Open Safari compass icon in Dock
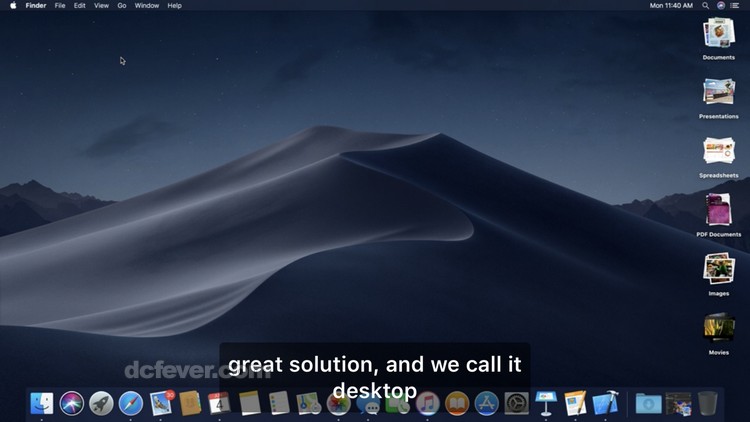 [131, 403]
